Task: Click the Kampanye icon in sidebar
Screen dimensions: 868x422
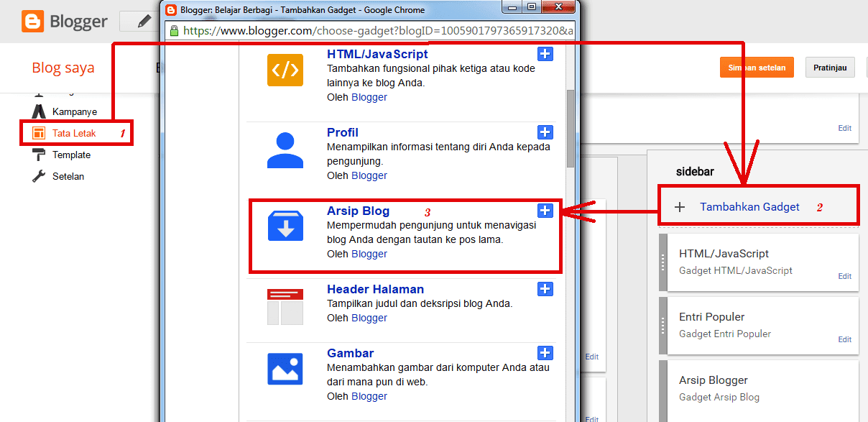Action: click(x=39, y=111)
